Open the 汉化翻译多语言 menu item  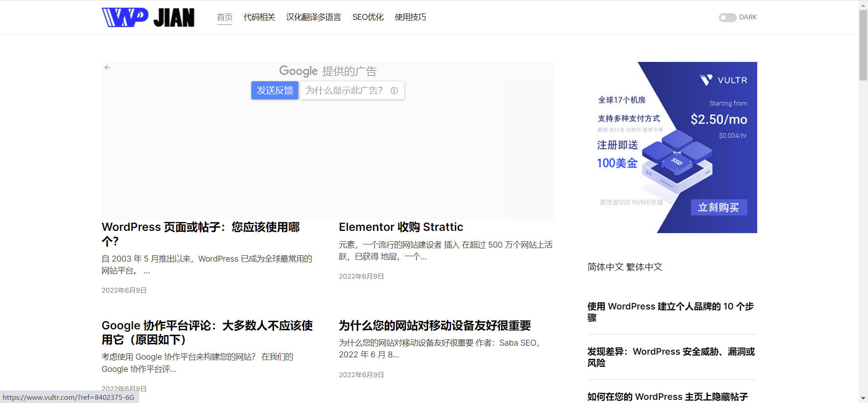[313, 17]
